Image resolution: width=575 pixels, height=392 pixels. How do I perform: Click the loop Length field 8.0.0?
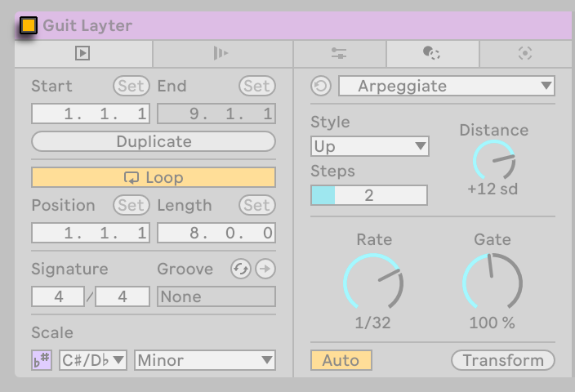[x=216, y=233]
